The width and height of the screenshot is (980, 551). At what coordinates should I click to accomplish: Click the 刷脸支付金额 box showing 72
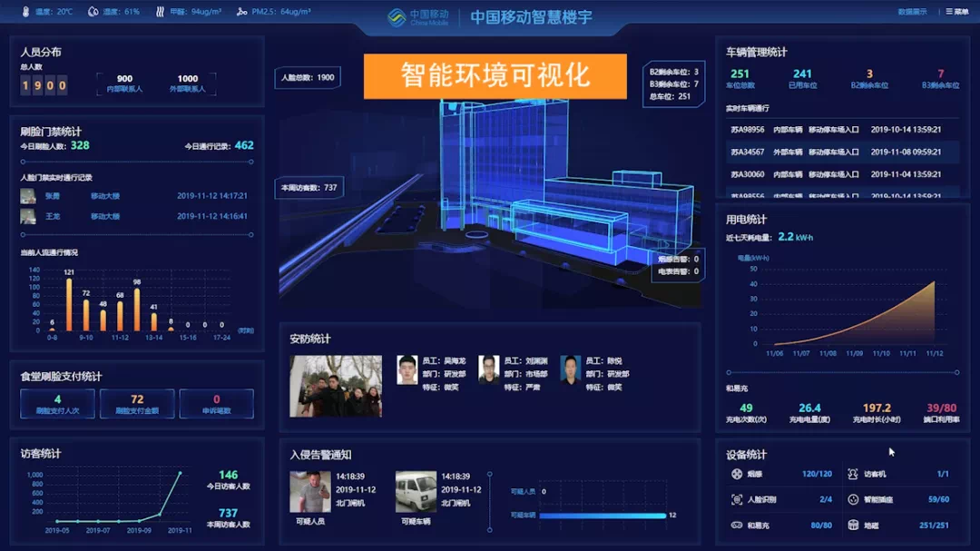[137, 404]
